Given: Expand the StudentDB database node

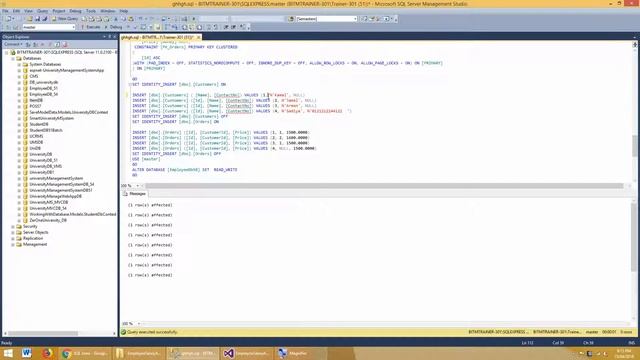Looking at the screenshot, I should point(19,124).
